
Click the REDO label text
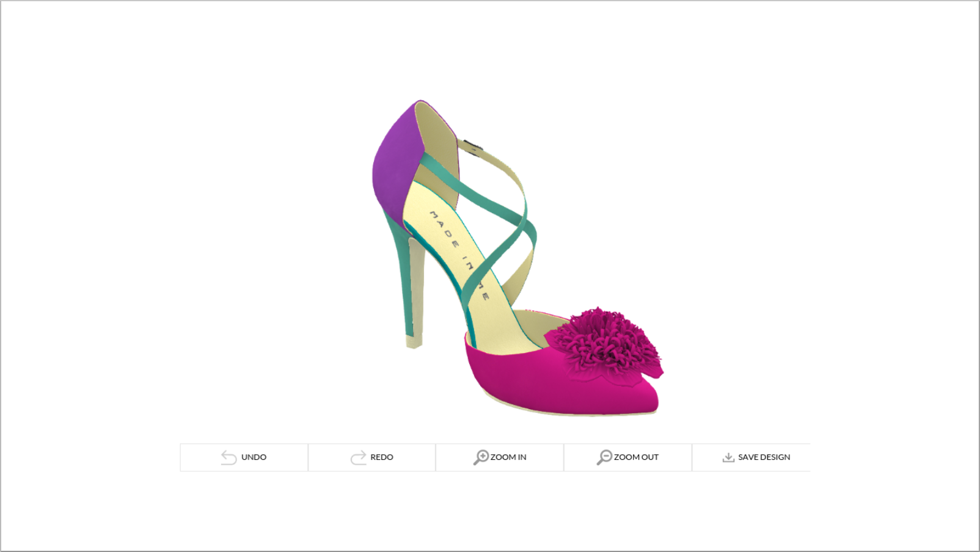click(x=382, y=457)
